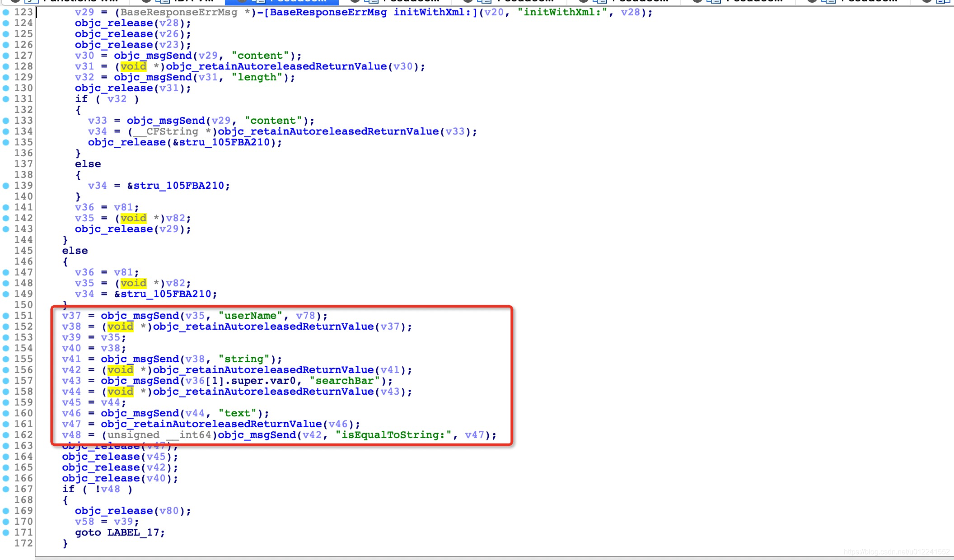
Task: Click the "userName" selector string
Action: tap(251, 316)
